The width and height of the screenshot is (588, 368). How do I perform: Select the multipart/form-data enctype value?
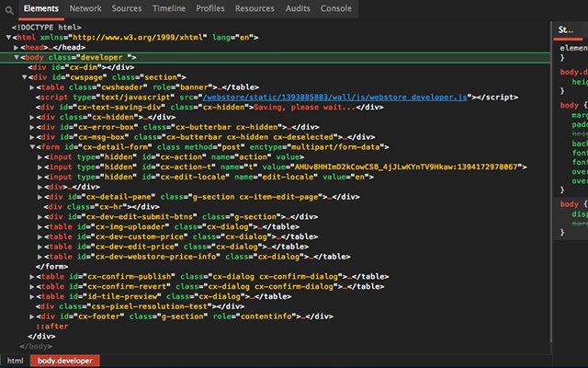pyautogui.click(x=335, y=147)
